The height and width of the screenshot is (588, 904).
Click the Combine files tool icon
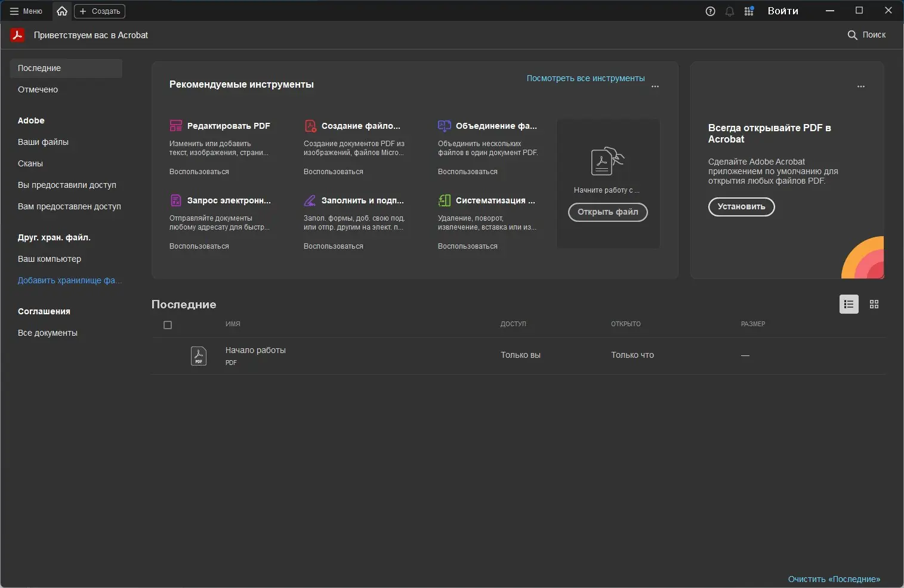pyautogui.click(x=444, y=126)
